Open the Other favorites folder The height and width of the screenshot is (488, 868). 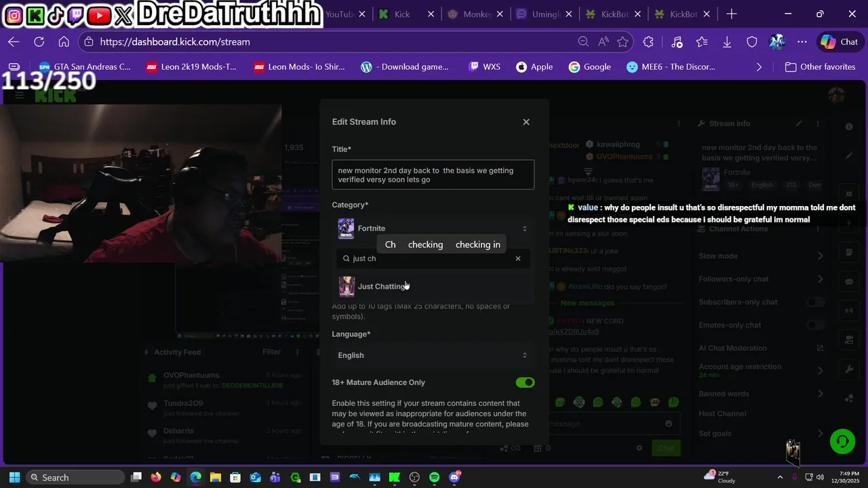820,67
